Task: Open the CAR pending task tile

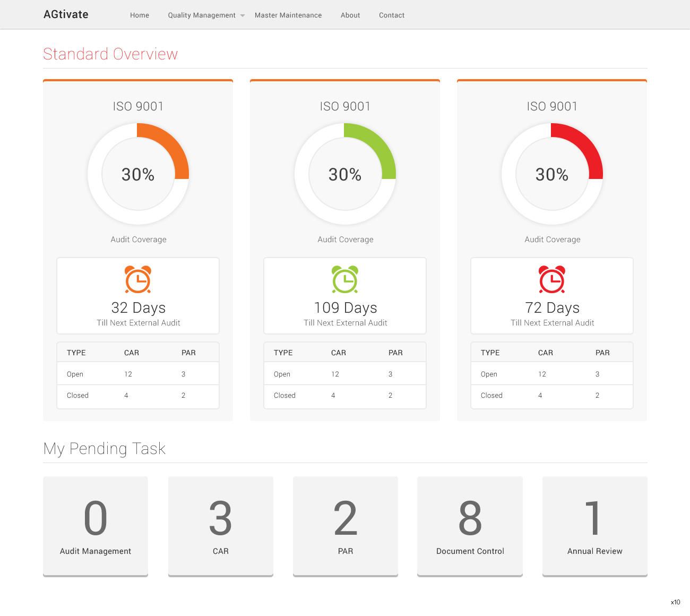Action: 221,526
